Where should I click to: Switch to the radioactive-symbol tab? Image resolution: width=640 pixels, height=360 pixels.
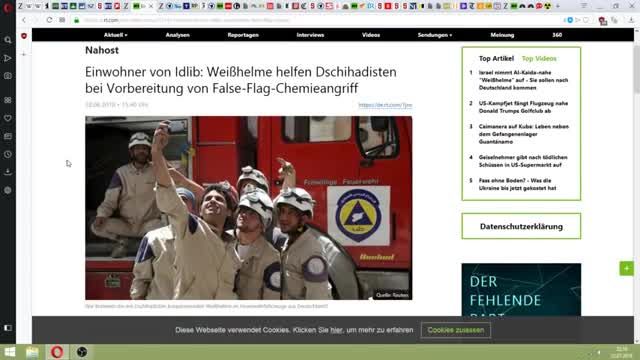point(548,6)
